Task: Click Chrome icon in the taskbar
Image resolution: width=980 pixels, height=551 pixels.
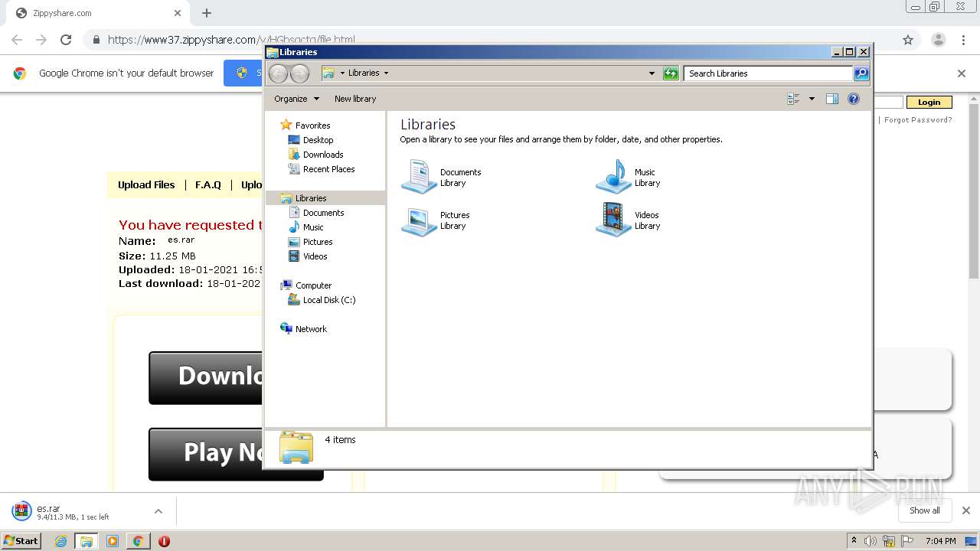Action: 138,541
